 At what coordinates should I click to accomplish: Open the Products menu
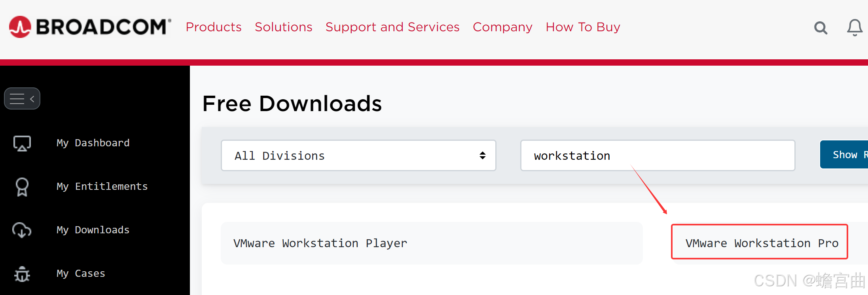[214, 27]
